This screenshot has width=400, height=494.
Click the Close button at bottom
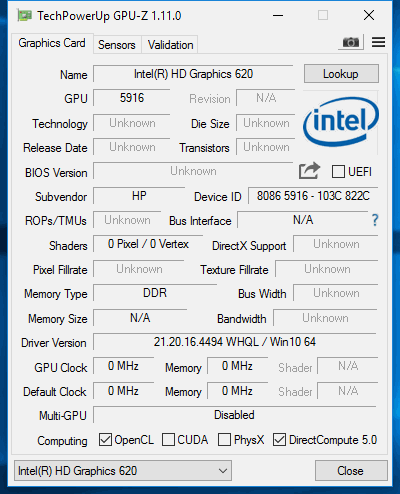(351, 471)
